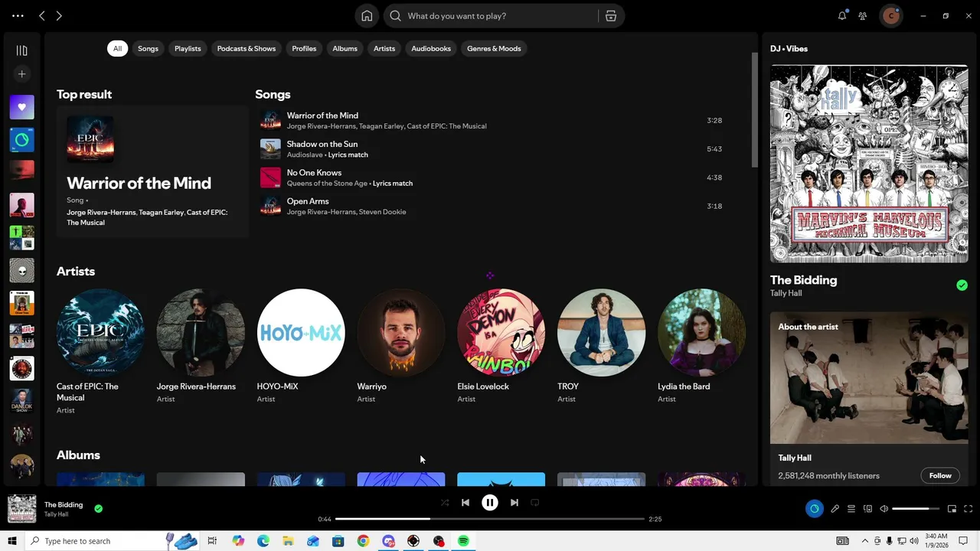The width and height of the screenshot is (980, 551).
Task: Filter results by Playlists
Action: point(188,48)
